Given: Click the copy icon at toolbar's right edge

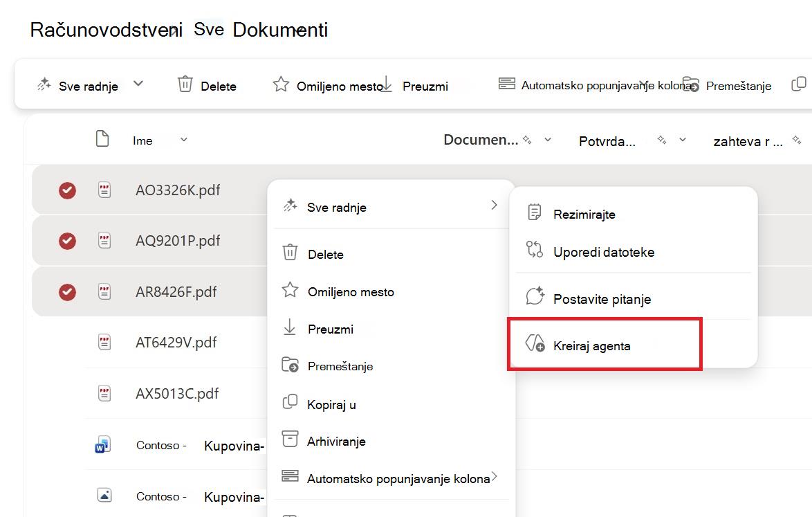Looking at the screenshot, I should [x=799, y=84].
